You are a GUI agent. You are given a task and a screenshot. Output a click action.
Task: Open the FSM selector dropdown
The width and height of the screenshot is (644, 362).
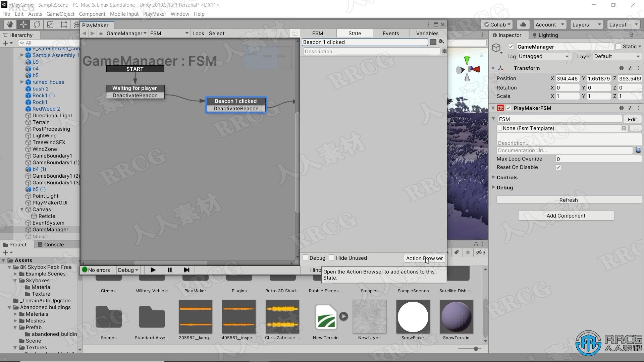click(169, 33)
